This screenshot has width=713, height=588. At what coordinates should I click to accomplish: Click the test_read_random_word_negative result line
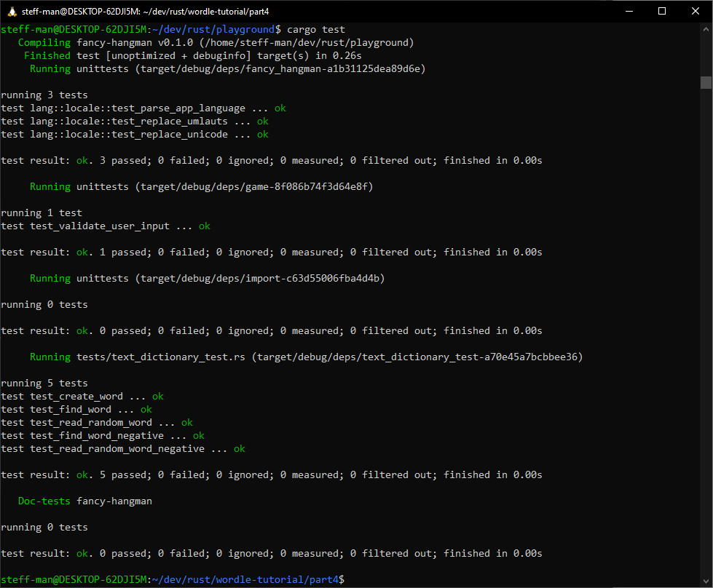pyautogui.click(x=123, y=449)
